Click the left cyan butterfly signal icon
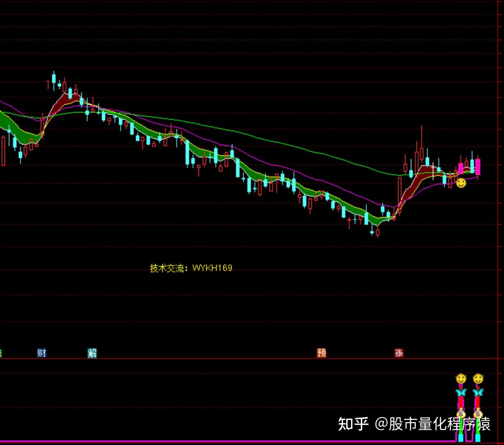504x445 pixels. [461, 392]
